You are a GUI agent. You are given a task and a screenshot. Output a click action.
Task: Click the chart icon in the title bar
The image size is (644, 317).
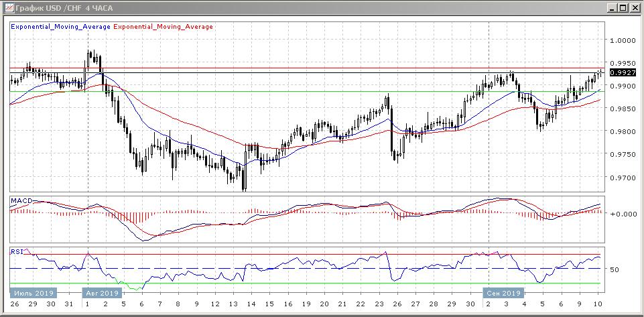click(9, 8)
